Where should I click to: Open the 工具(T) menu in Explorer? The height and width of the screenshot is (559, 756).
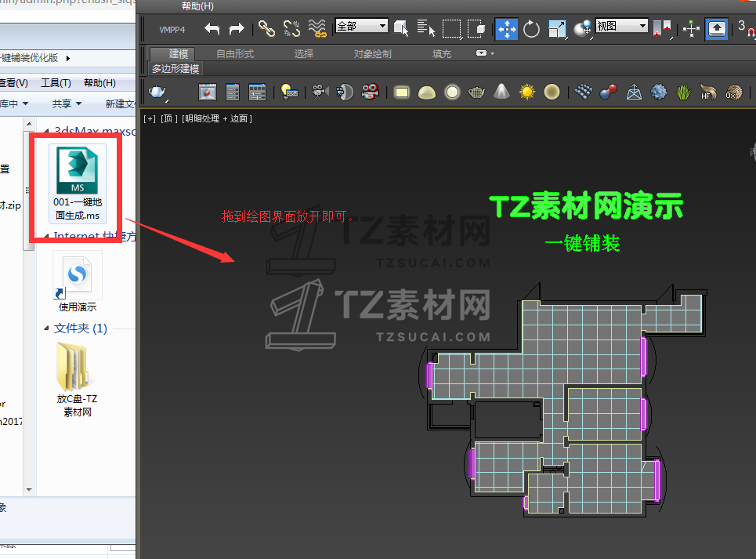tap(56, 83)
